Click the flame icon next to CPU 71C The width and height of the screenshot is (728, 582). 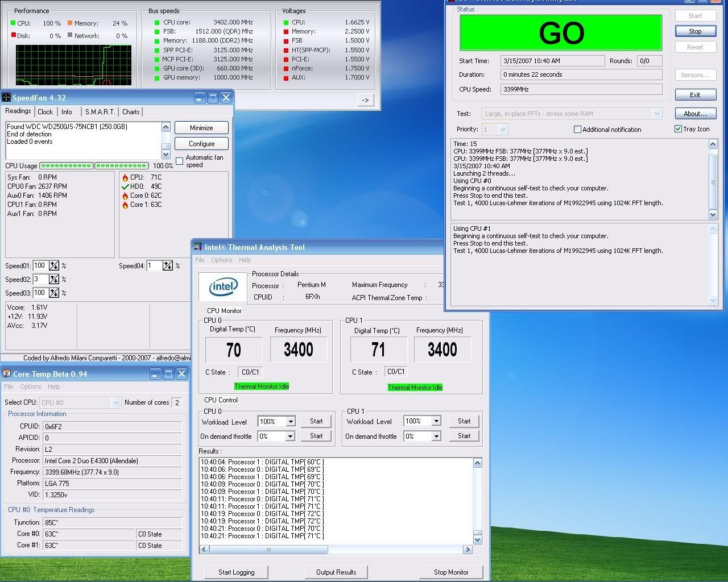pyautogui.click(x=125, y=177)
